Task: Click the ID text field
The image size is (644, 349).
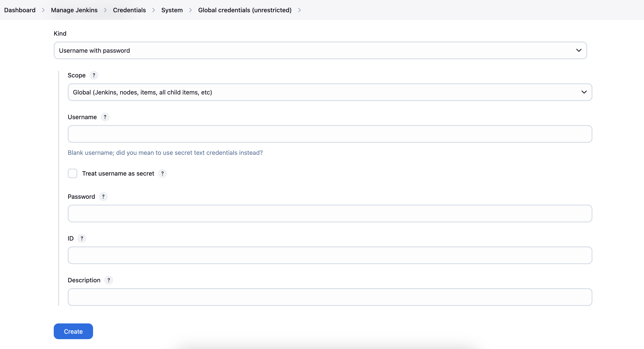Action: [x=330, y=255]
